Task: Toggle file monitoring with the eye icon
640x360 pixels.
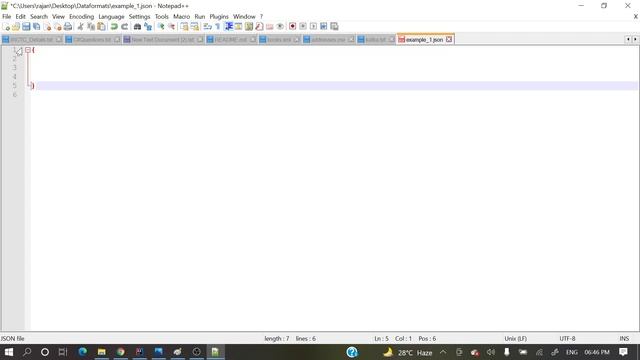Action: click(280, 27)
